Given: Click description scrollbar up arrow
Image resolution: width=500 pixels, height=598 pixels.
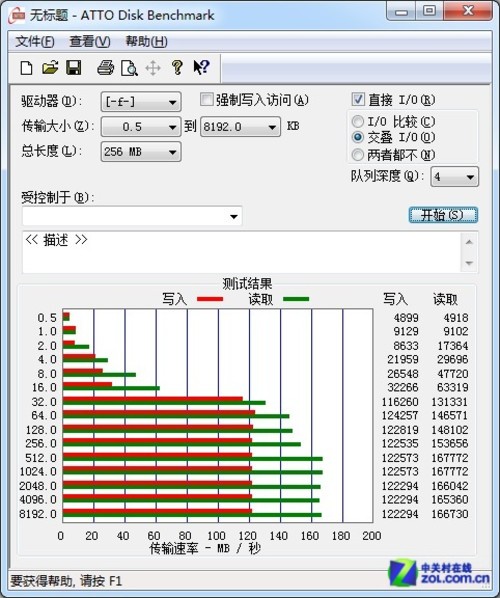Looking at the screenshot, I should coord(469,242).
